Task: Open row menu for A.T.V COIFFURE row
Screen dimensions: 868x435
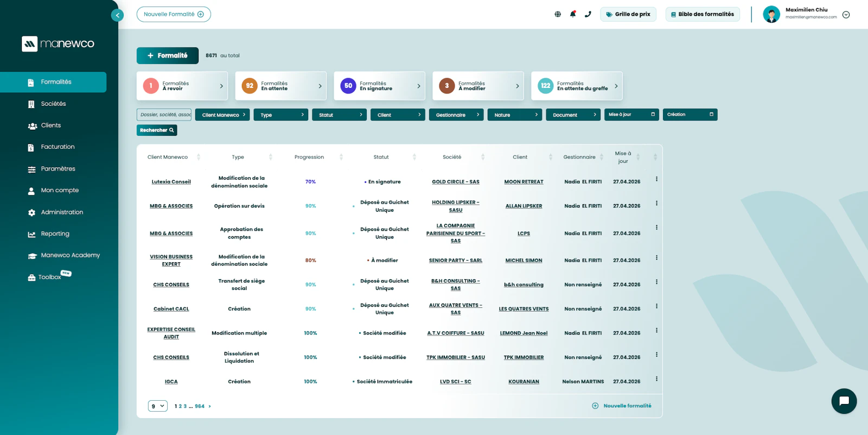Action: [656, 330]
